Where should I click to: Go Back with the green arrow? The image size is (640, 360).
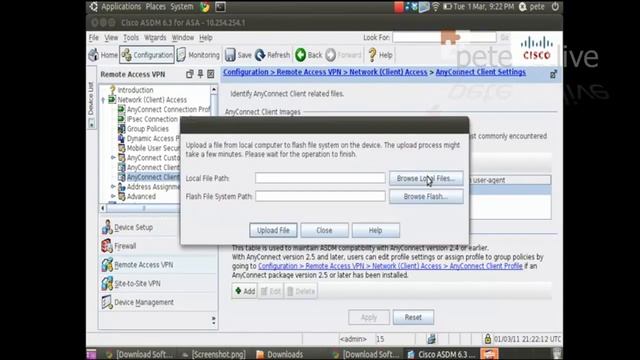click(x=309, y=55)
